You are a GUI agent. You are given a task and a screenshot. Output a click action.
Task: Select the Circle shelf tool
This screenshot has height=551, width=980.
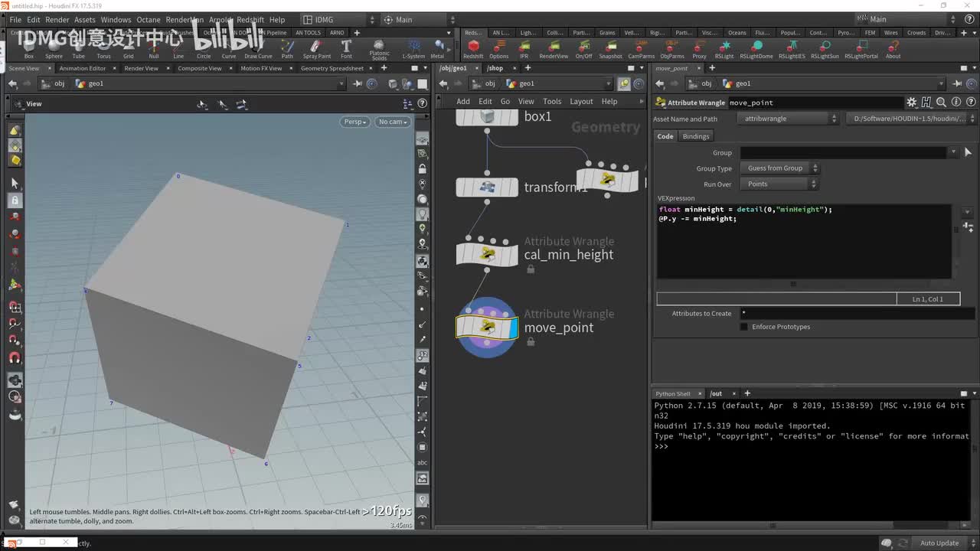[x=204, y=51]
